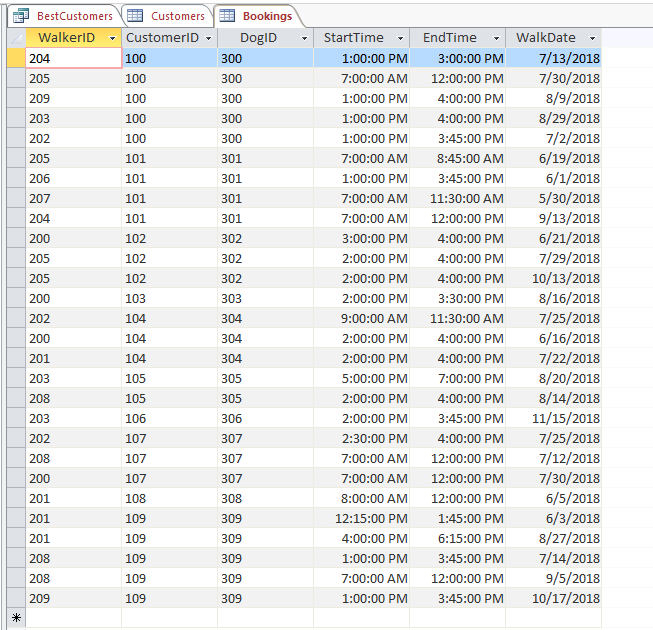Click the StartTime cell 5:00:00 PM
653x630 pixels.
click(x=361, y=378)
